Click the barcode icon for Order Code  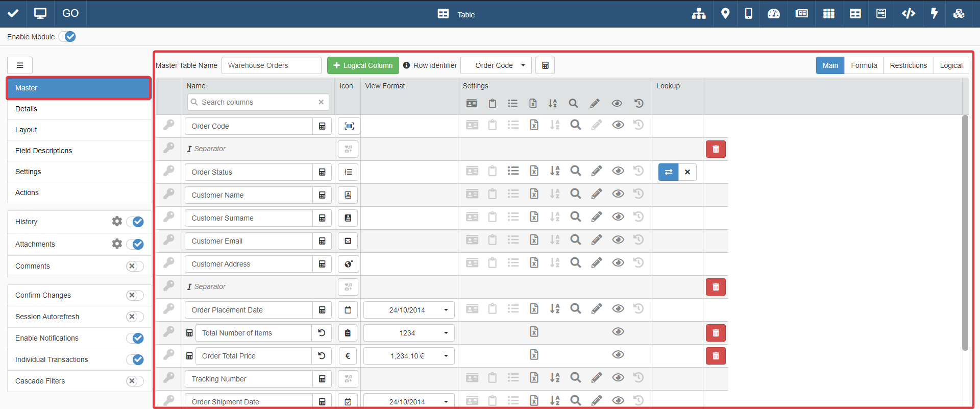pos(349,126)
